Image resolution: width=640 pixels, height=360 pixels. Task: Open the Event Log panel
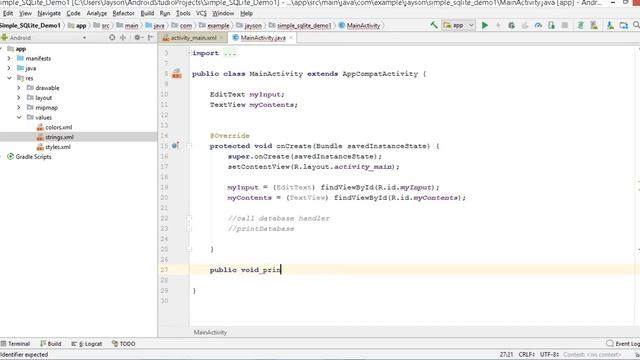[623, 344]
